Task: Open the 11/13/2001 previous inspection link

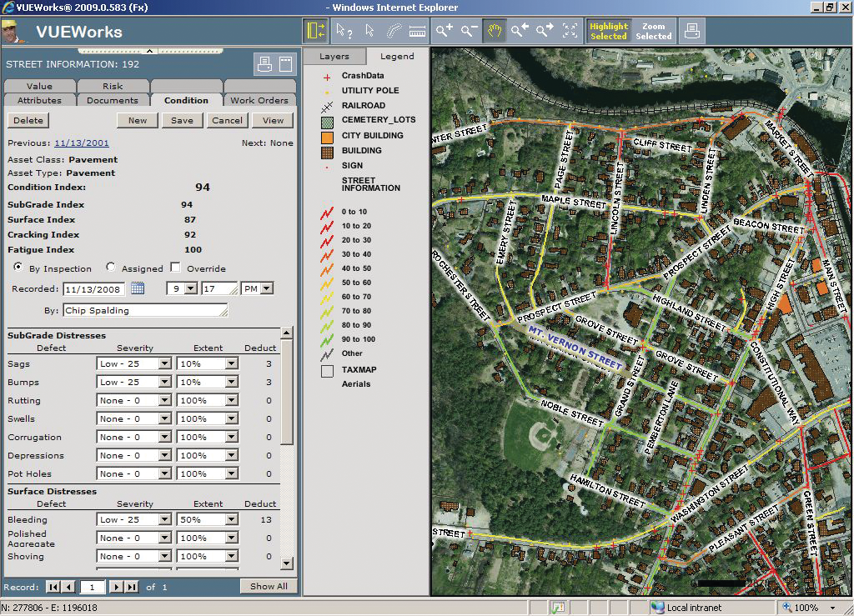Action: [81, 143]
